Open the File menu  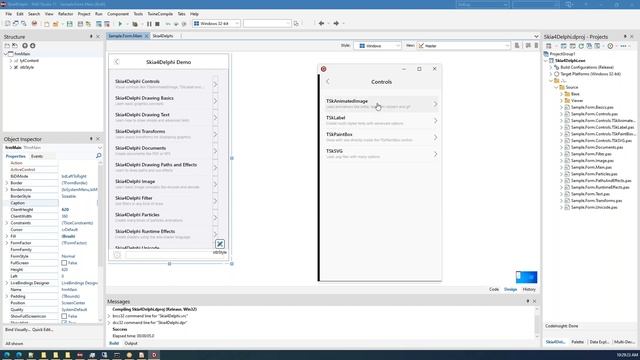(x=9, y=14)
